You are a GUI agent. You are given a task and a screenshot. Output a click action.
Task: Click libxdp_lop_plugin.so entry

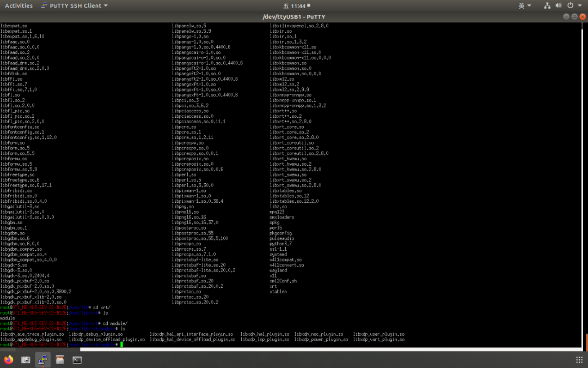point(265,340)
